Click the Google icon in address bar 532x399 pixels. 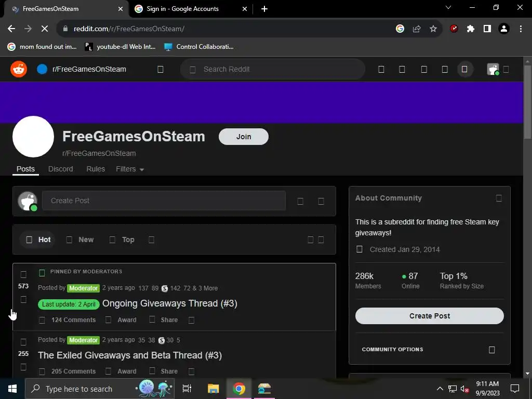[400, 29]
